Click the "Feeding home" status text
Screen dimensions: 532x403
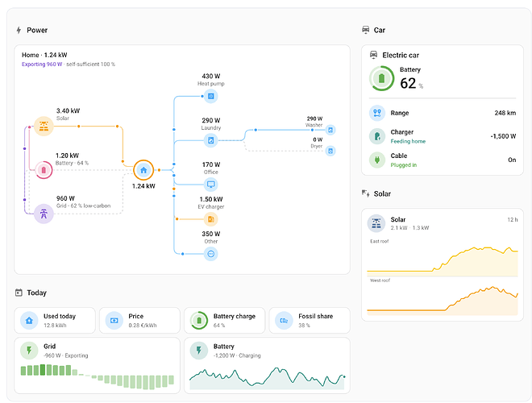click(408, 141)
